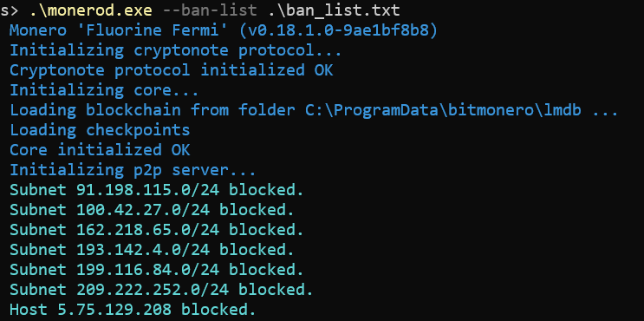Click the --ban-list argument in command
Viewport: 644px width, 321px height.
coord(211,10)
